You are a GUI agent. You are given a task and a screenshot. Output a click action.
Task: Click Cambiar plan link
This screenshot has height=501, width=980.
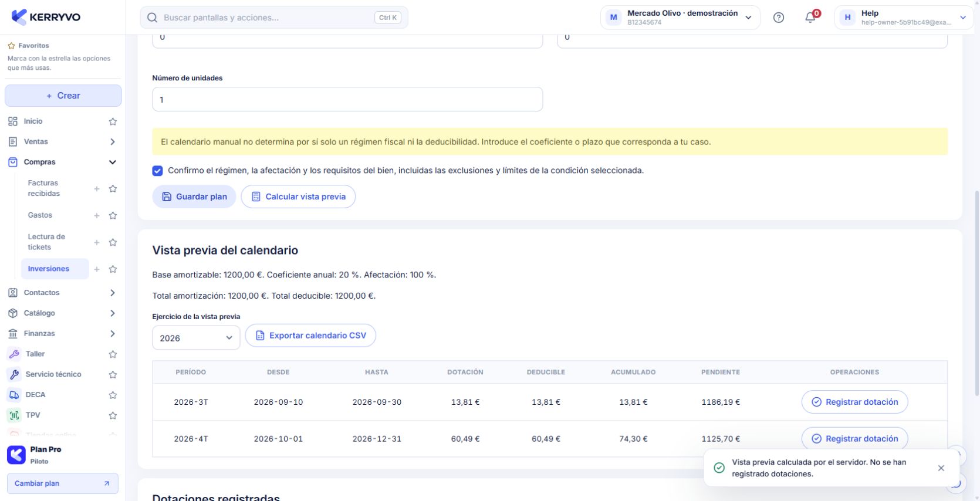point(63,483)
